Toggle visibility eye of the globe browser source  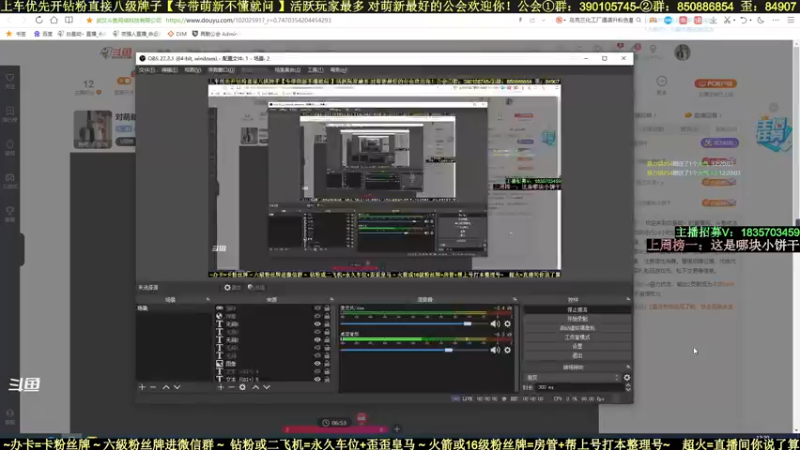(317, 316)
